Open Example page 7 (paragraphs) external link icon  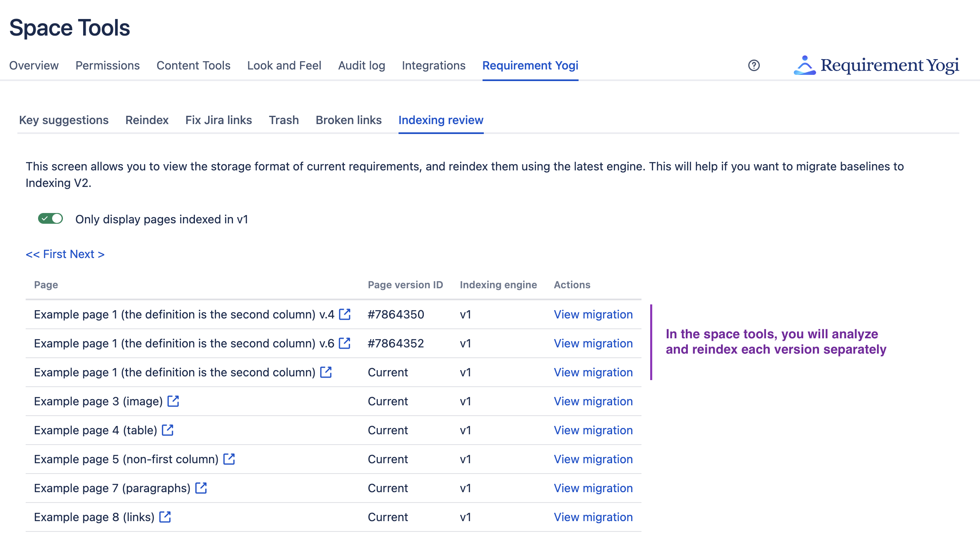coord(201,488)
